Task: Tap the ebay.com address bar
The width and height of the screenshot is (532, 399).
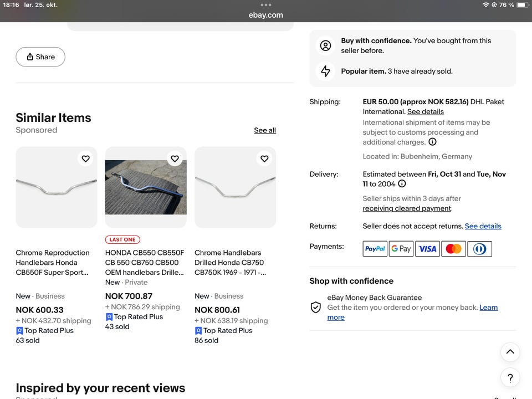Action: (265, 15)
